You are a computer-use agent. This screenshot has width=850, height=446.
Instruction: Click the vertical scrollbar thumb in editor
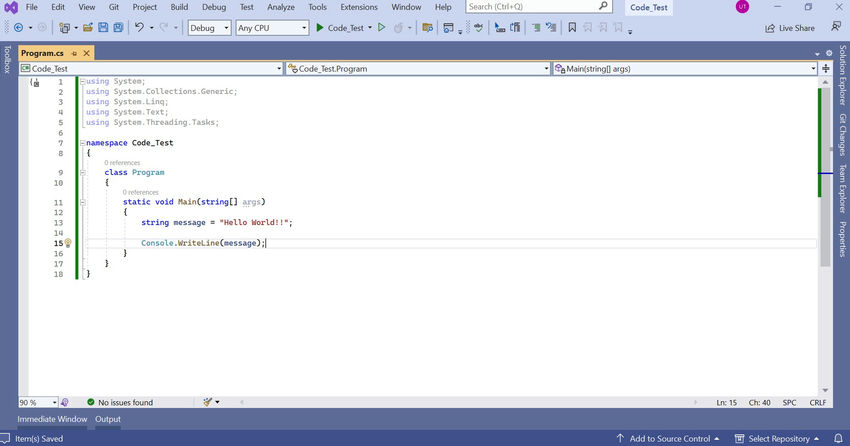(826, 177)
